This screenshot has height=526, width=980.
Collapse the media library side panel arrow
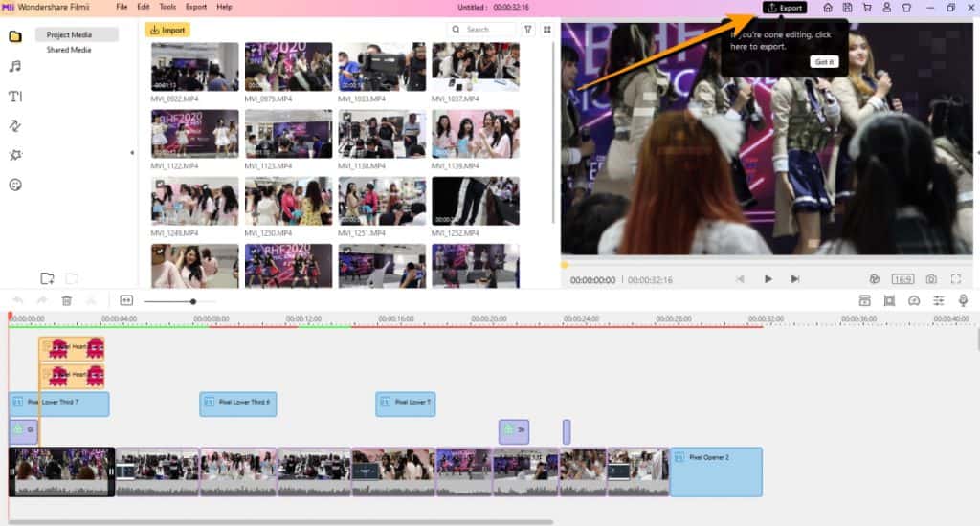click(x=133, y=153)
